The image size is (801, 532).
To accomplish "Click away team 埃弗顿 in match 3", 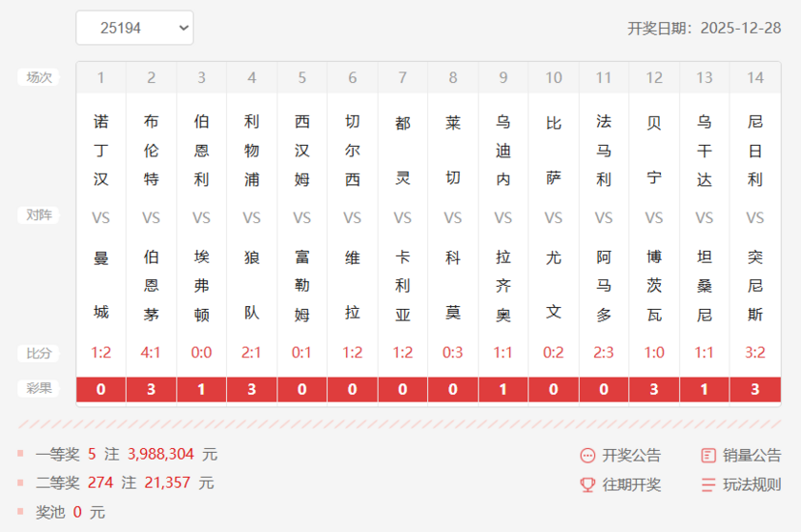I will point(201,285).
